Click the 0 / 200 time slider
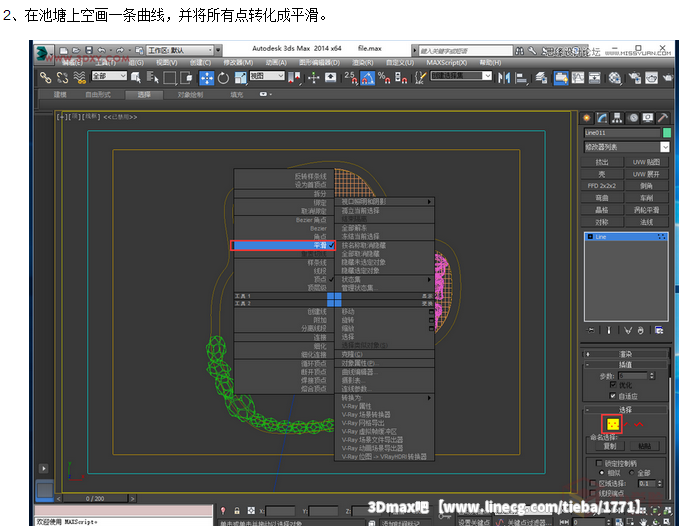 [x=95, y=499]
